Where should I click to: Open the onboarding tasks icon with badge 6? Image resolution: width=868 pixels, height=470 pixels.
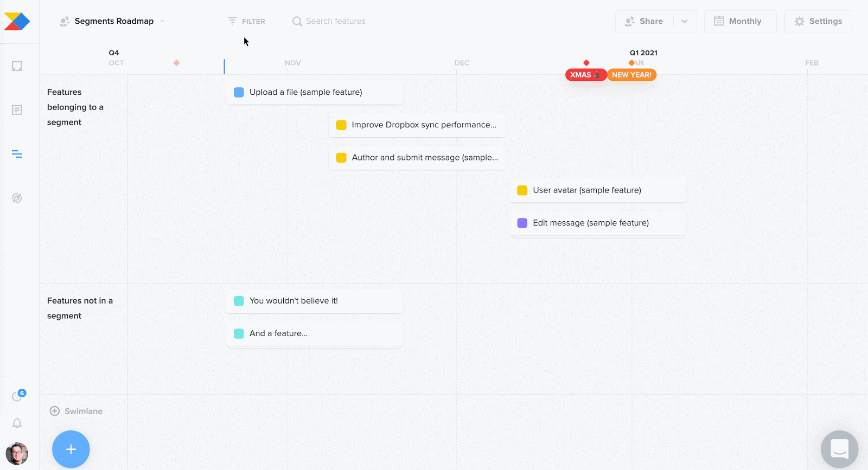pos(18,396)
